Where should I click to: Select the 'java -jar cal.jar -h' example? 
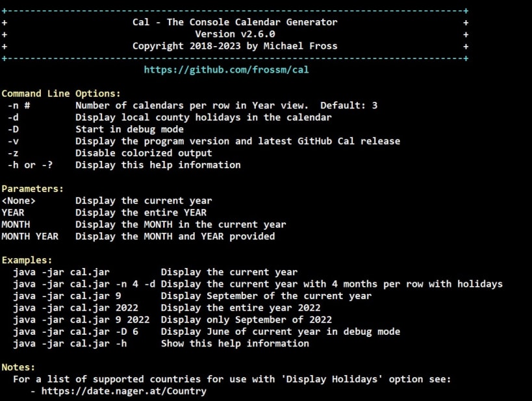(x=70, y=343)
